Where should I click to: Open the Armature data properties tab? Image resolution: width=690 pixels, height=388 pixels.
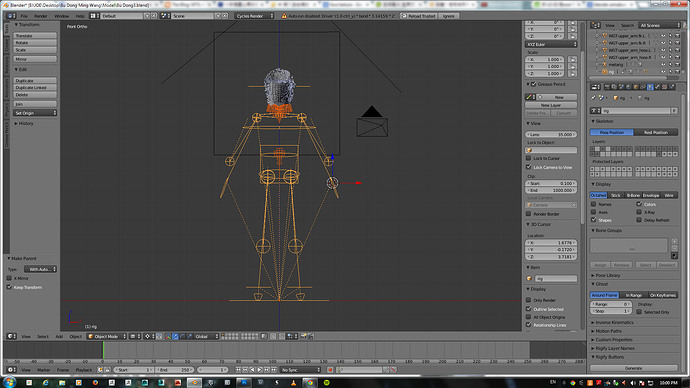[650, 87]
